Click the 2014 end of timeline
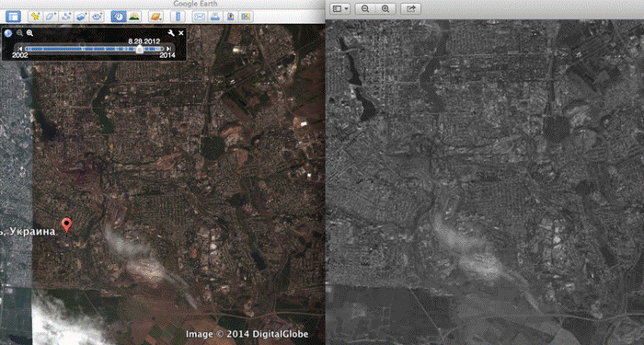 167,55
